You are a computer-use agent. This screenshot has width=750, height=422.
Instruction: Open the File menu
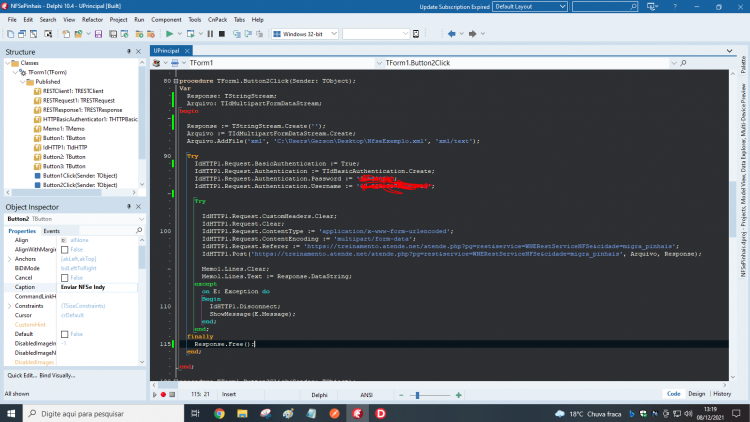pos(12,20)
